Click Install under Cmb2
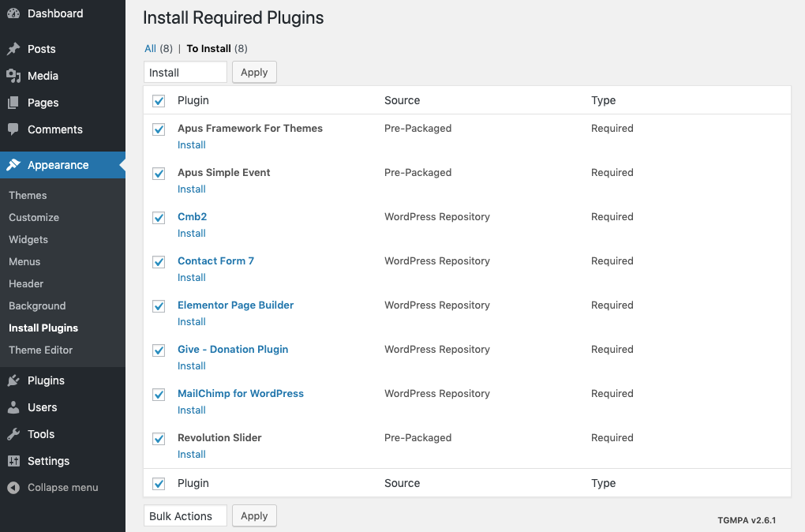The height and width of the screenshot is (532, 805). pyautogui.click(x=192, y=233)
